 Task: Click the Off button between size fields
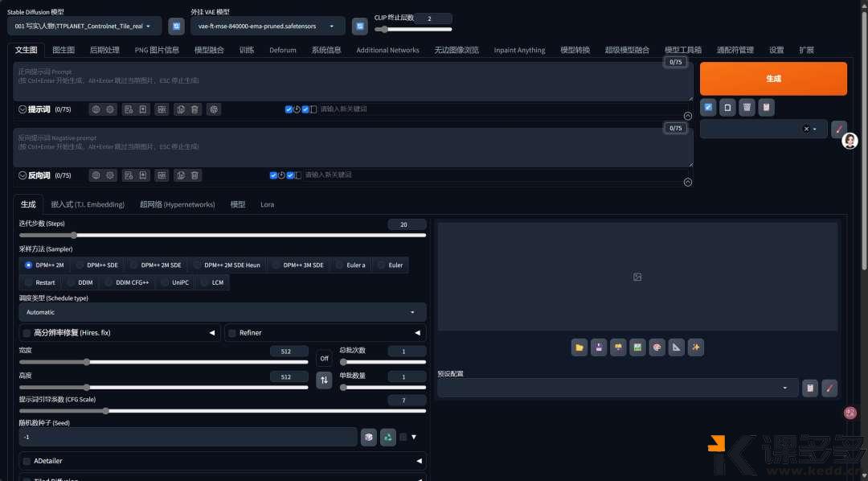[324, 358]
